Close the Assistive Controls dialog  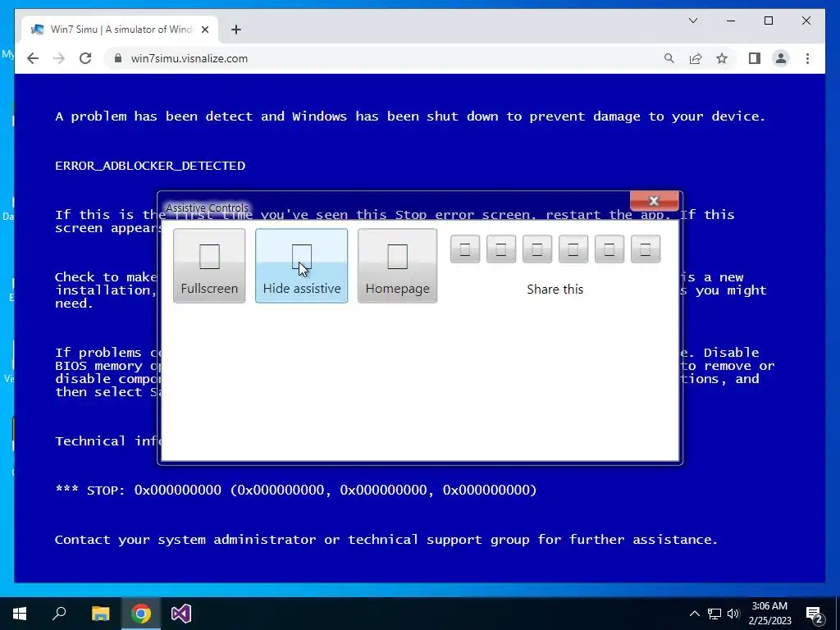[x=654, y=201]
